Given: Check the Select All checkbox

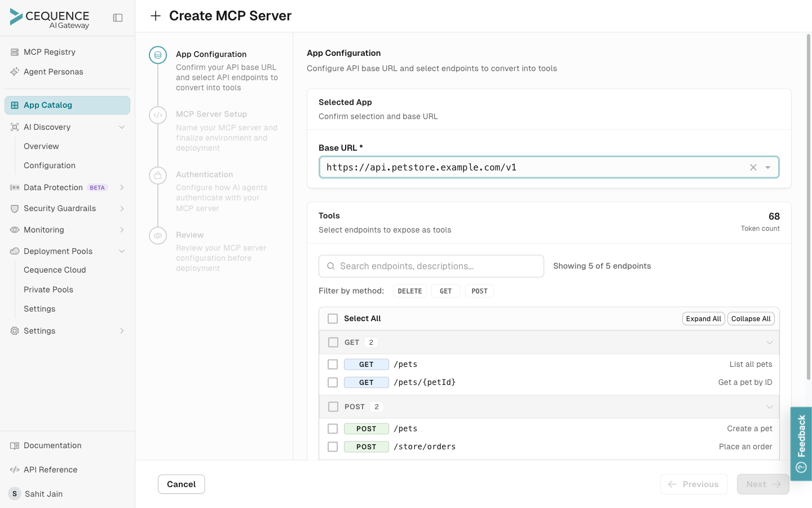Looking at the screenshot, I should [x=333, y=318].
